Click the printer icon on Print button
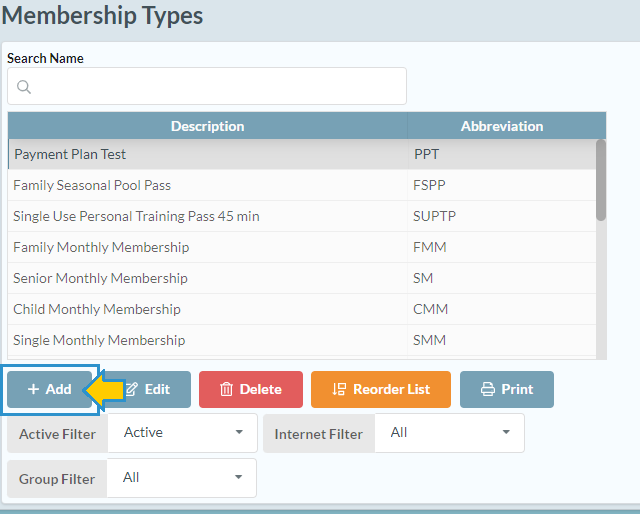The width and height of the screenshot is (640, 514). click(488, 389)
